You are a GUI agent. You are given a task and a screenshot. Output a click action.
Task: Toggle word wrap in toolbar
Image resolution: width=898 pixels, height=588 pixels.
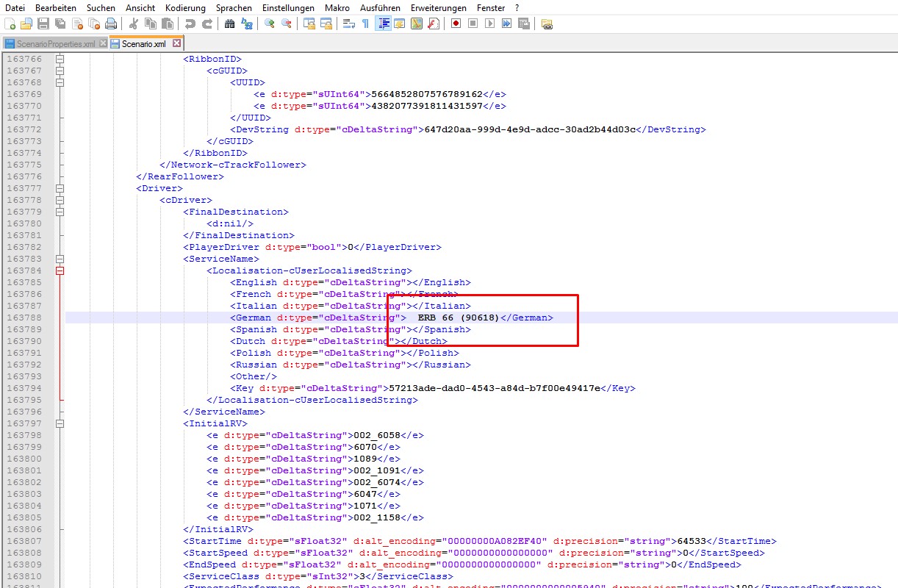pos(348,24)
